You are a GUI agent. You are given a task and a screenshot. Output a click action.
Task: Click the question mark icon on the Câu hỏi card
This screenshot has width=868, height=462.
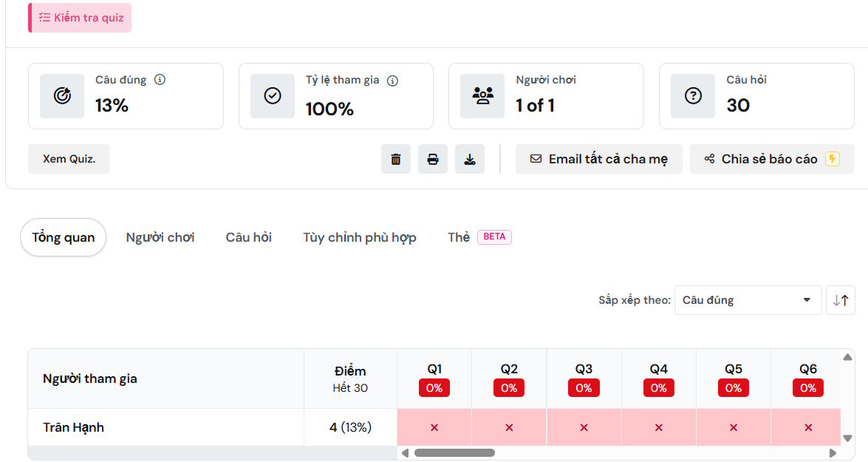(x=692, y=95)
